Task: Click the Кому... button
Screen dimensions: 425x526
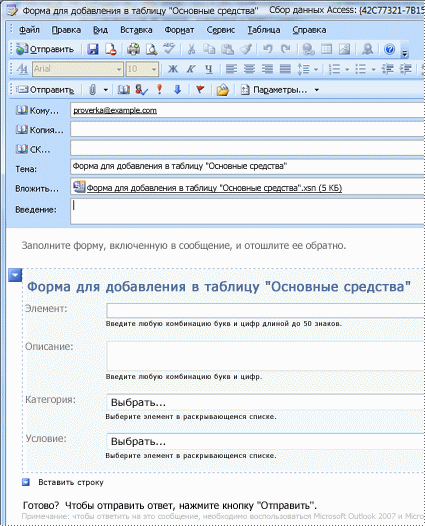Action: point(38,110)
